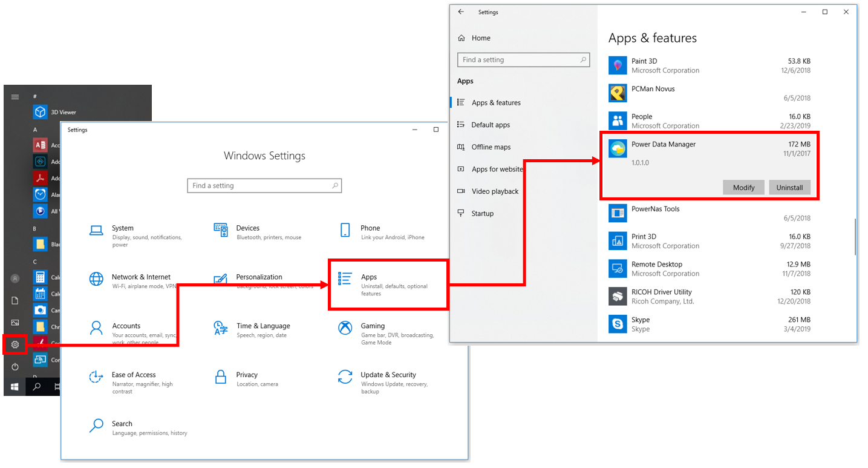Select Skype in apps list

(711, 325)
